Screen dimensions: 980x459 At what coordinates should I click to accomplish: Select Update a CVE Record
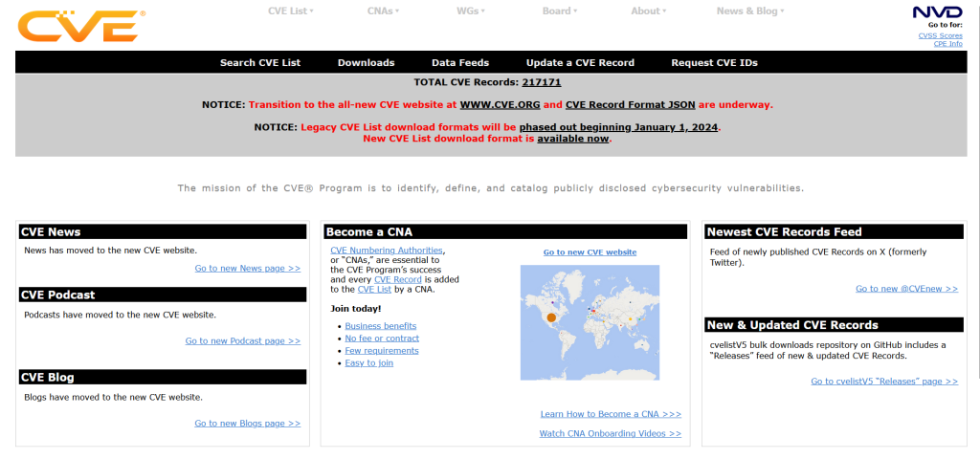(580, 62)
